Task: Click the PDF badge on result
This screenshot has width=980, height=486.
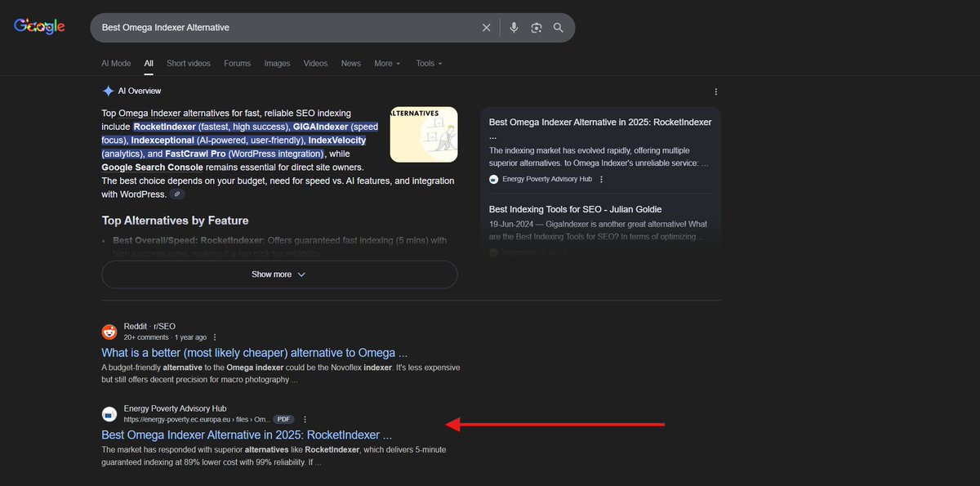Action: tap(284, 419)
